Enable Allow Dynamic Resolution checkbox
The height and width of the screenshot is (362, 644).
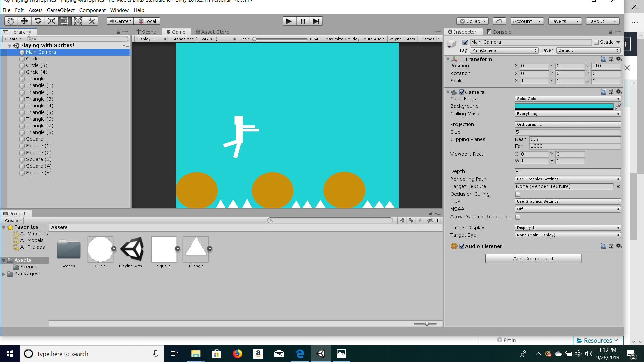(x=518, y=217)
